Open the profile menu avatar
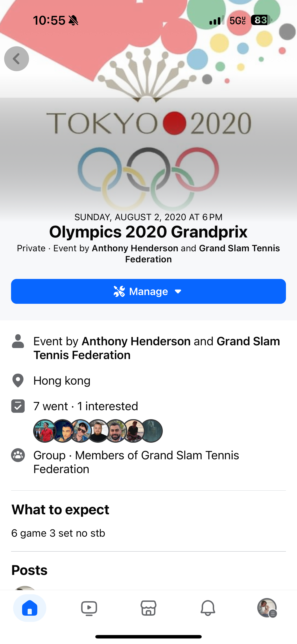Image resolution: width=297 pixels, height=644 pixels. (267, 608)
